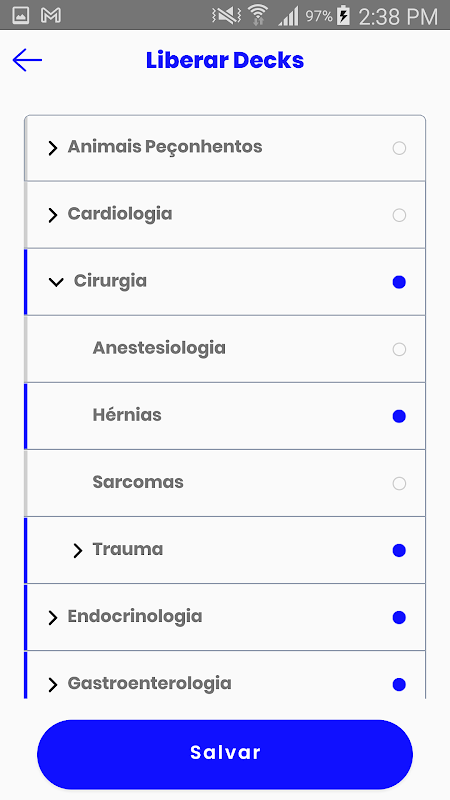450x800 pixels.
Task: Click the Salvar button
Action: [x=225, y=754]
